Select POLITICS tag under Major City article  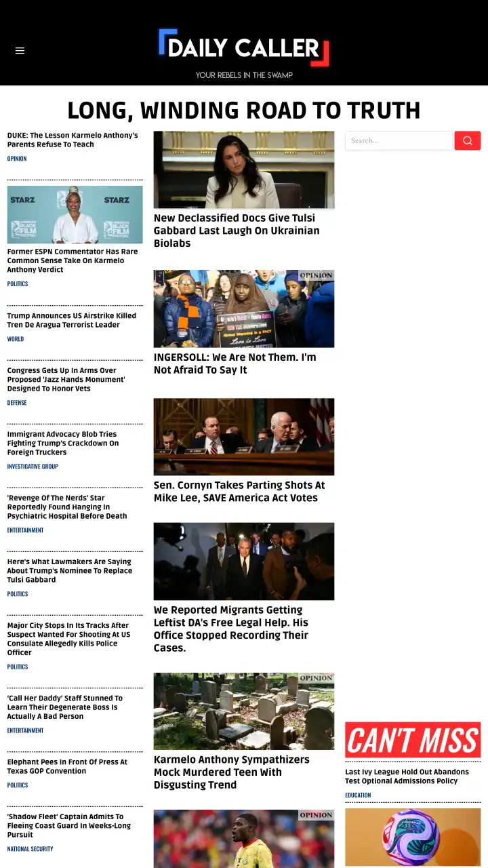click(18, 667)
